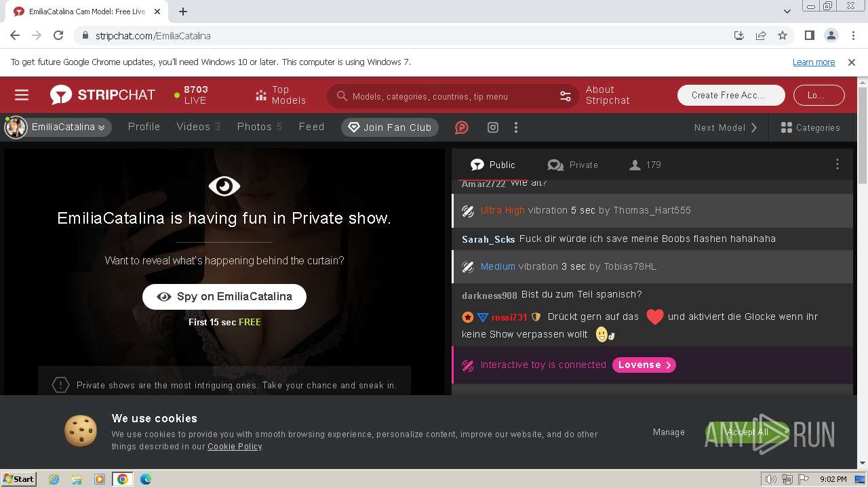Go to the Stripchat logo home
The height and width of the screenshot is (488, 868).
coord(102,95)
